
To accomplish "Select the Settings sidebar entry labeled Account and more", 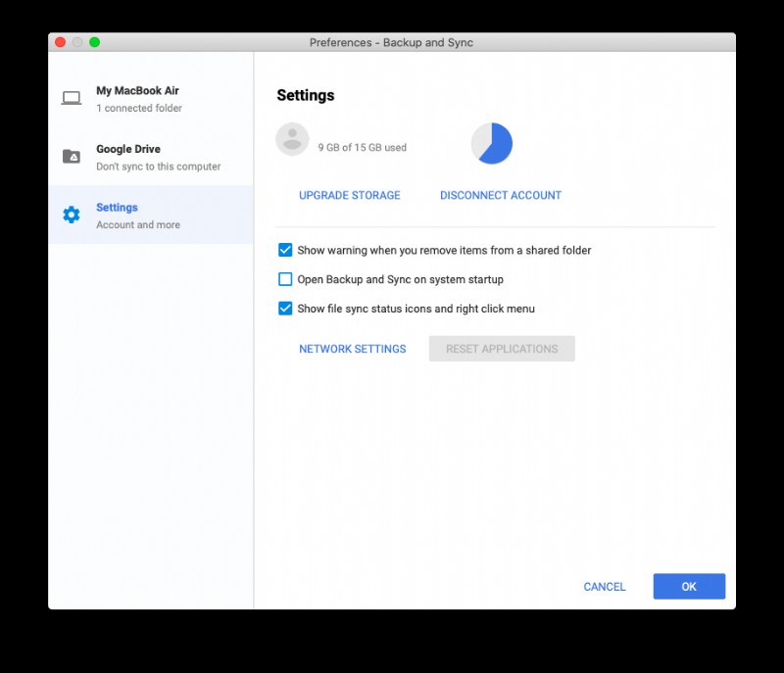I will [x=132, y=216].
